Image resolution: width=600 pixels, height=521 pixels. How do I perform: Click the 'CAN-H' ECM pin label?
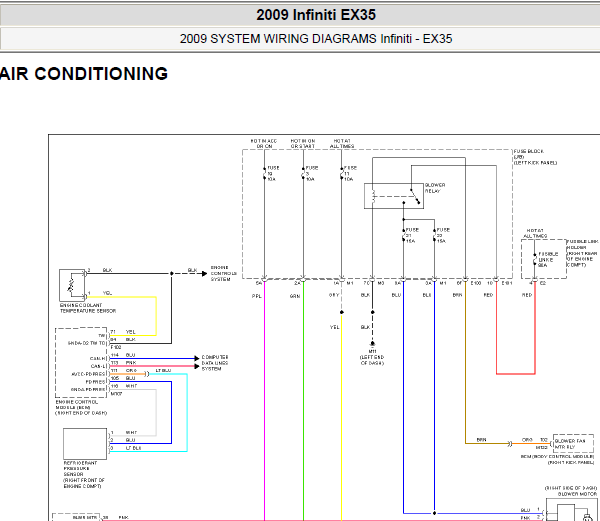click(x=97, y=359)
